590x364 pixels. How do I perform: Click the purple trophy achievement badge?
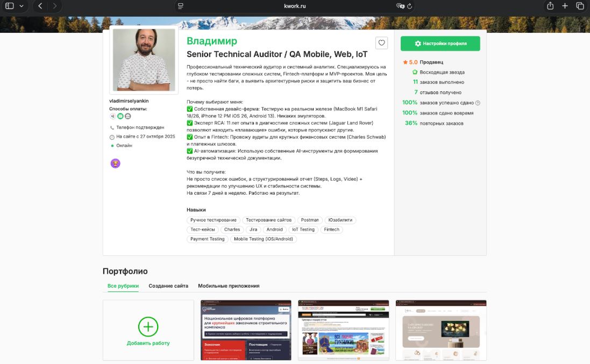point(115,163)
